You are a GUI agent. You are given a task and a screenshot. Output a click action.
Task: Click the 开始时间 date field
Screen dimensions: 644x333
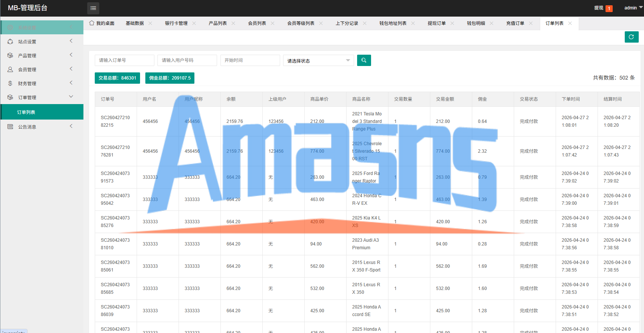coord(250,60)
